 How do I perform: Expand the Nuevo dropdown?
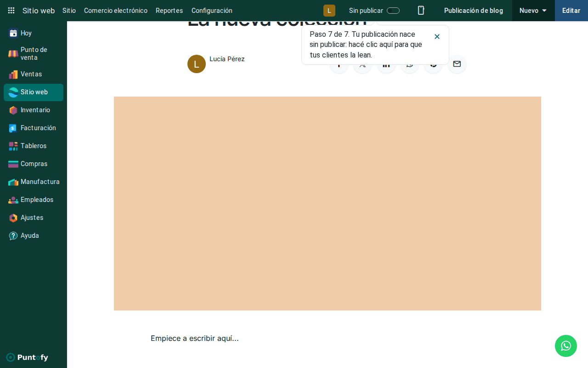(x=533, y=11)
